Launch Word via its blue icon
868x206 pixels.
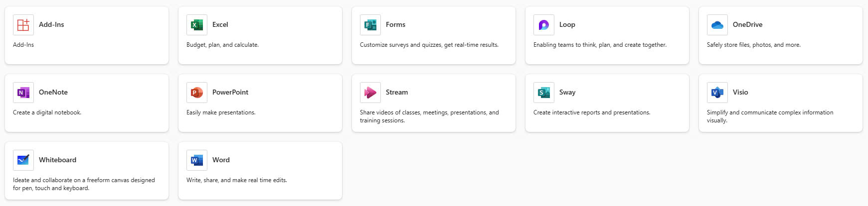coord(197,160)
